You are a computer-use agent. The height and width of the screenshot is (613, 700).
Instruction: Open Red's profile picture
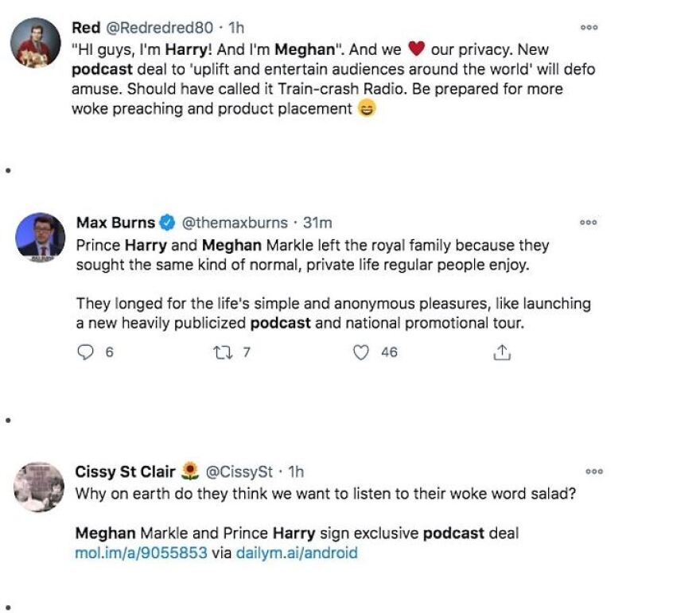37,43
